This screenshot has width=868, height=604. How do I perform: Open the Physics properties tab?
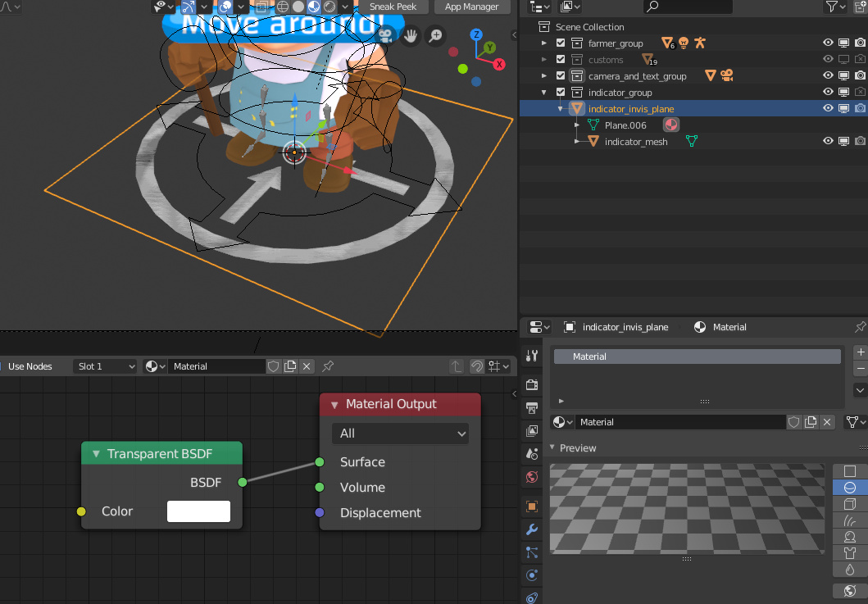532,575
